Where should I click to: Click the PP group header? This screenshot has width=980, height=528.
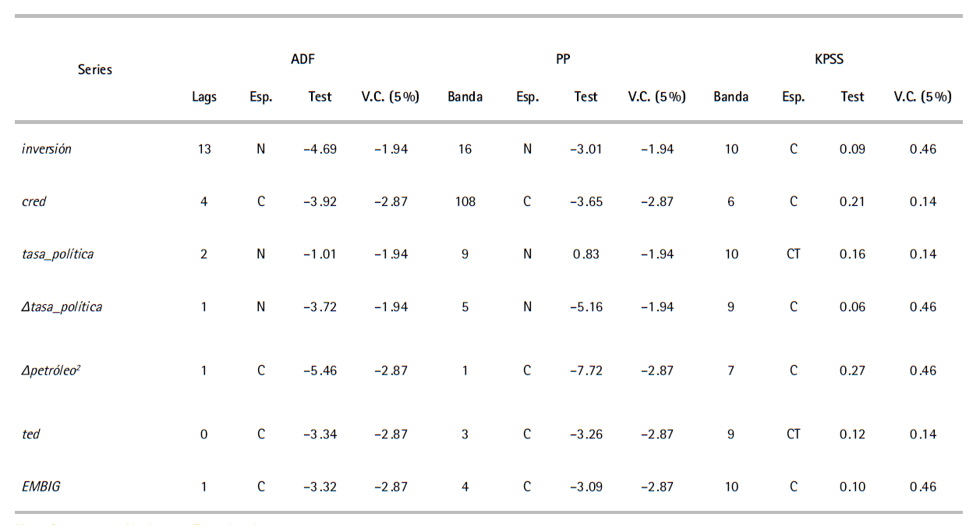coord(563,58)
